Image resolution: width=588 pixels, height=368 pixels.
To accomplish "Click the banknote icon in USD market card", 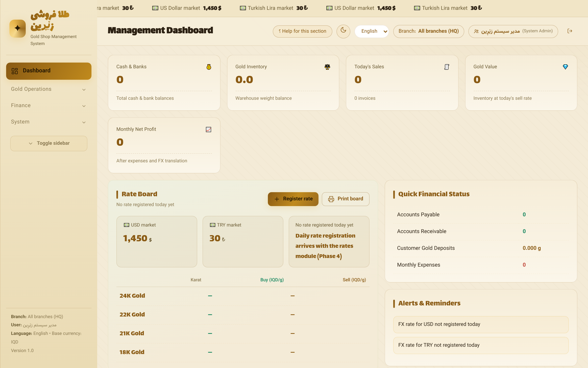I will click(126, 225).
